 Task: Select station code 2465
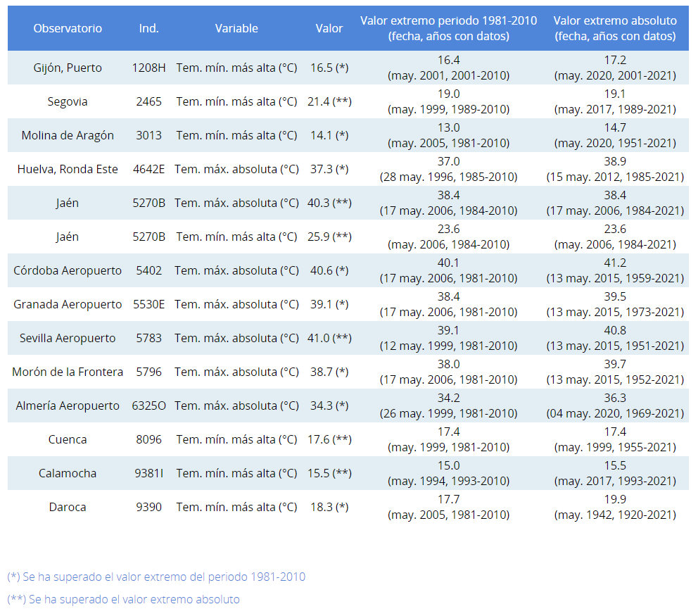(148, 101)
